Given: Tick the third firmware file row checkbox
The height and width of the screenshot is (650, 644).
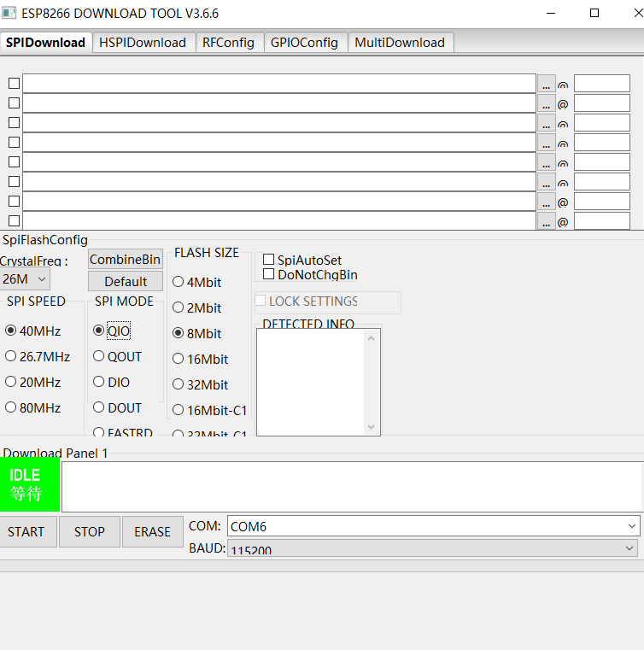Looking at the screenshot, I should click(14, 123).
